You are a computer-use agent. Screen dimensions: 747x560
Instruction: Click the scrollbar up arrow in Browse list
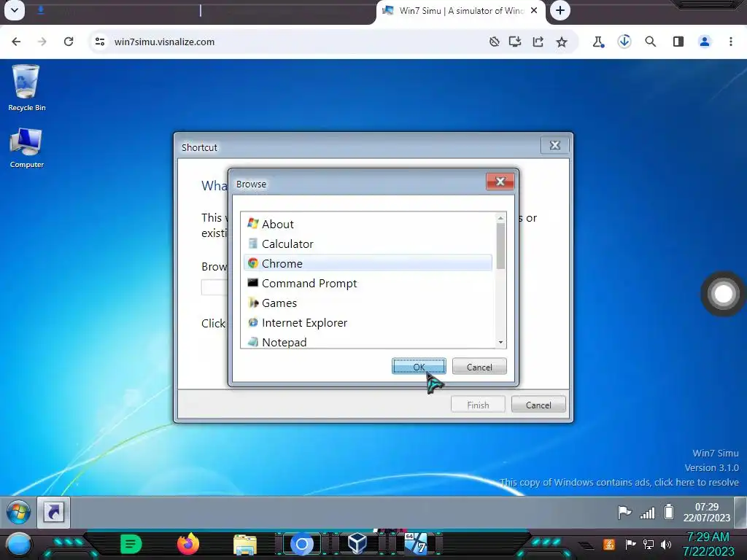[x=500, y=218]
